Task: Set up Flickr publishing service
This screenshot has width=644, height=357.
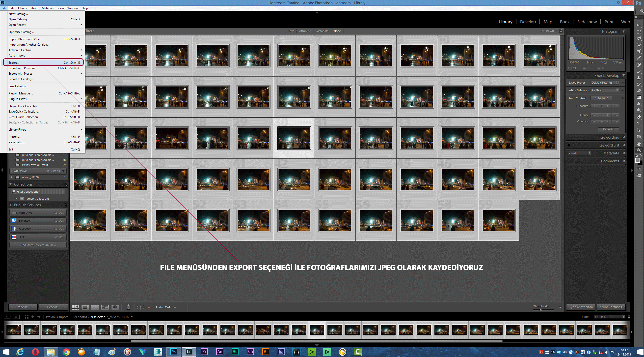Action: pyautogui.click(x=59, y=237)
